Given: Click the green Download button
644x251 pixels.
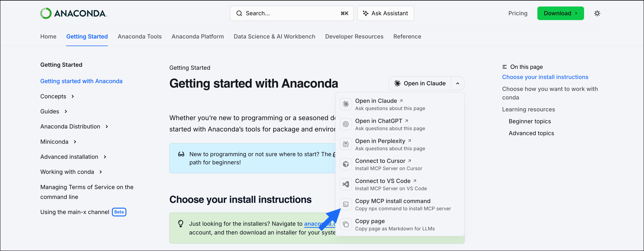Looking at the screenshot, I should 560,13.
